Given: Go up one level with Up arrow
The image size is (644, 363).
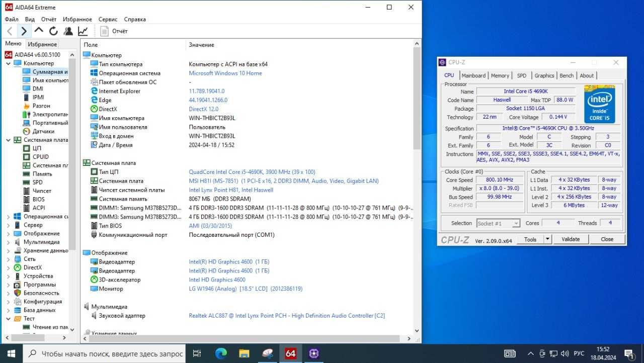Looking at the screenshot, I should 39,31.
